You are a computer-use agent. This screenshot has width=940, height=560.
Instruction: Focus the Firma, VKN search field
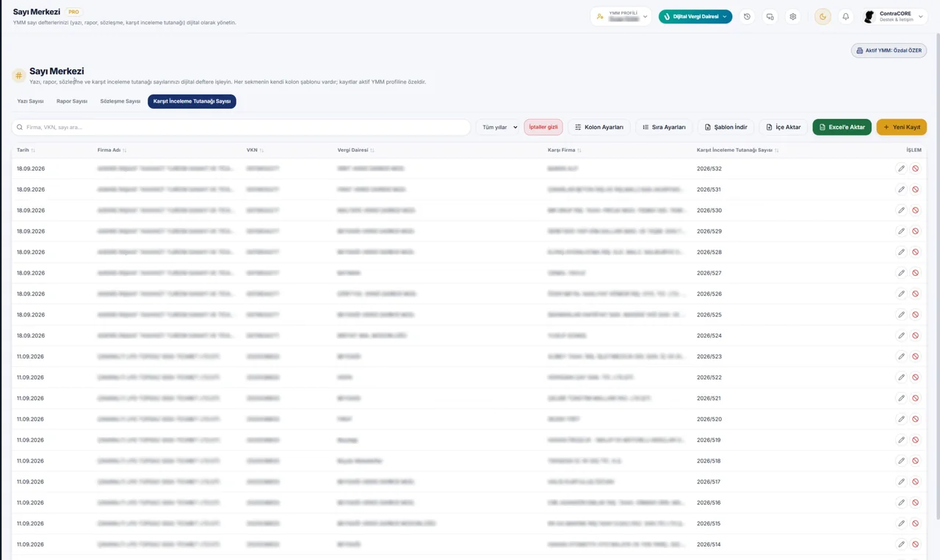click(241, 127)
